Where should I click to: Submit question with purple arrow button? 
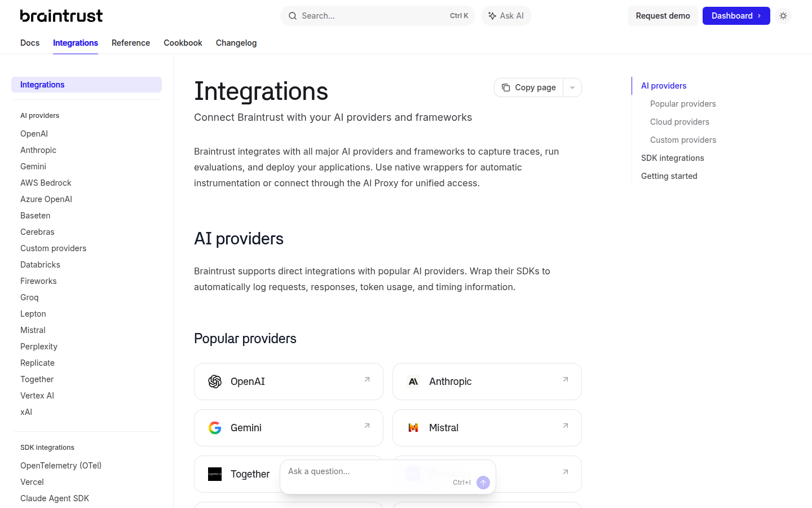pos(483,483)
